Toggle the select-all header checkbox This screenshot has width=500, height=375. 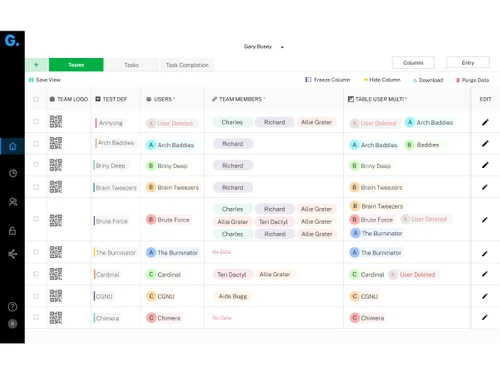point(36,99)
